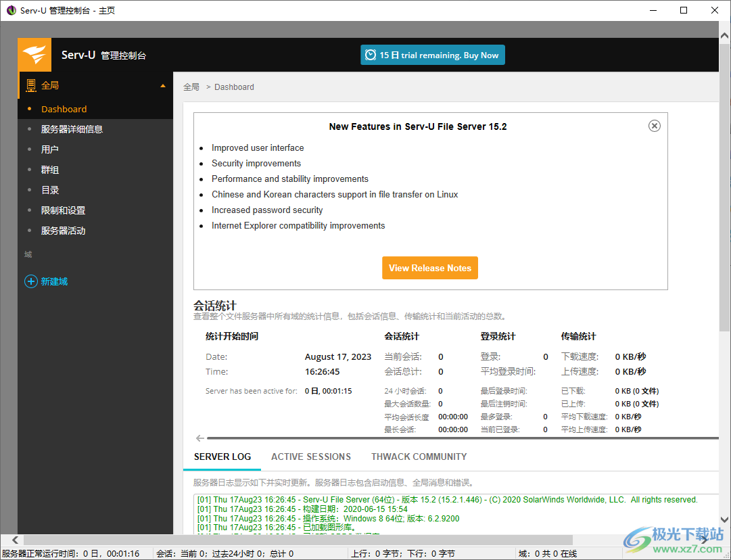The image size is (731, 560).
Task: Click the log line 已加载图形库
Action: (278, 528)
